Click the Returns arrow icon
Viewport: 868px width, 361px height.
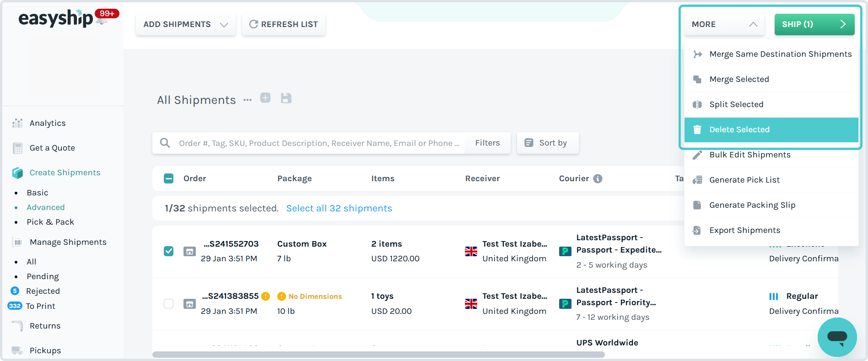pyautogui.click(x=17, y=326)
